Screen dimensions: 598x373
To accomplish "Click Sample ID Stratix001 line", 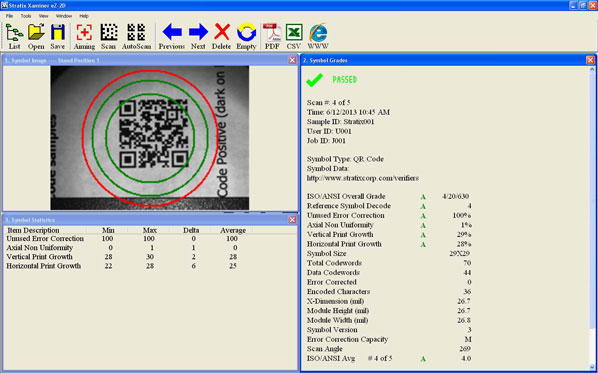I will click(340, 122).
